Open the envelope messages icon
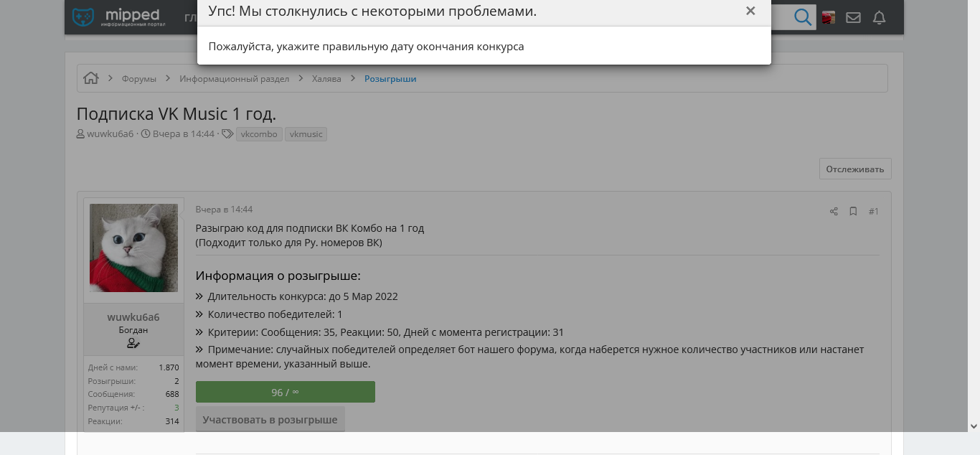This screenshot has height=455, width=980. coord(853,18)
